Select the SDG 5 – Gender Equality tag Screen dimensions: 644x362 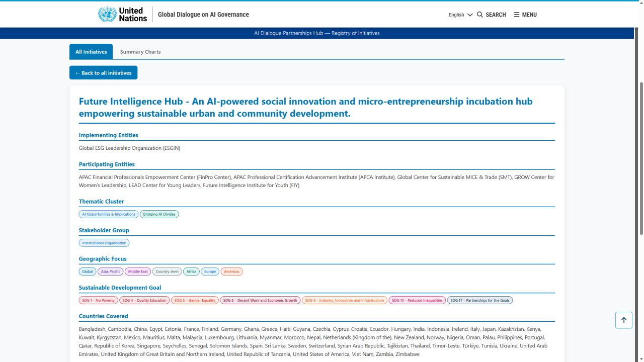tap(195, 300)
